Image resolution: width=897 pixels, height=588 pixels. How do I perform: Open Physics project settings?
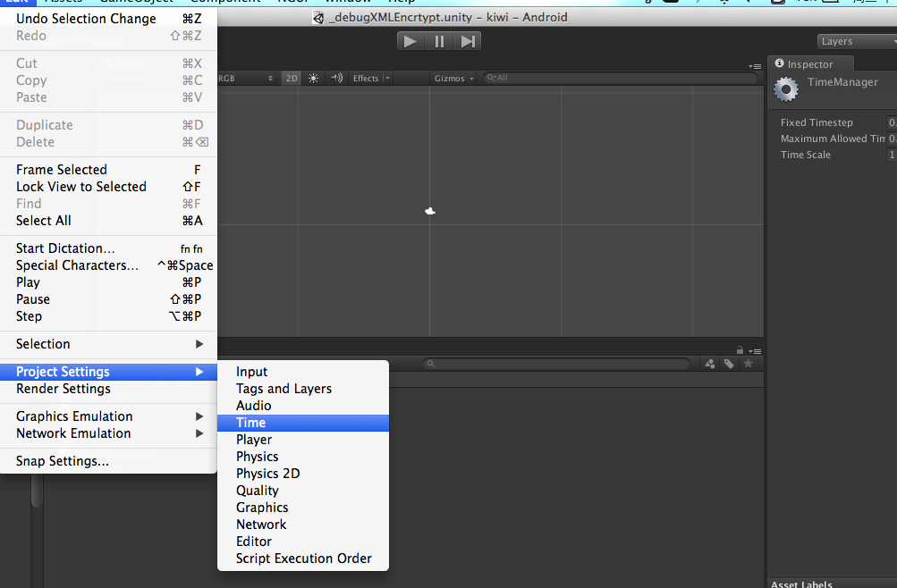[303, 457]
